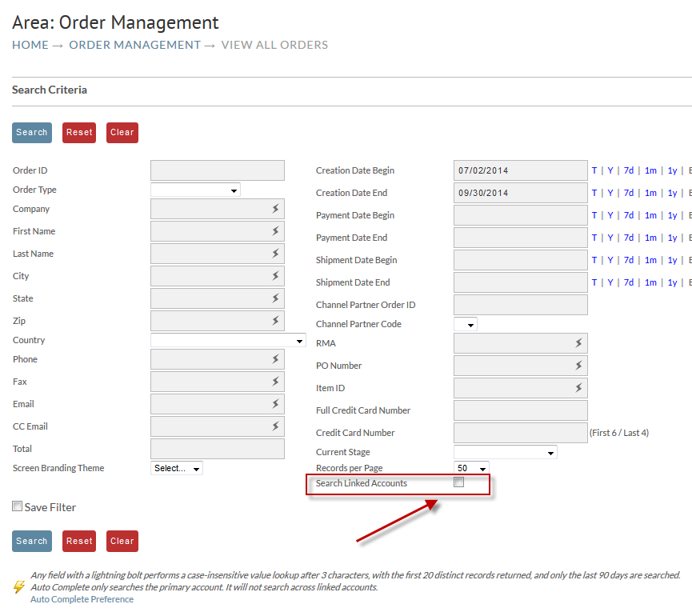Screen dimensions: 692x616
Task: Open the Order Type dropdown
Action: [x=195, y=190]
